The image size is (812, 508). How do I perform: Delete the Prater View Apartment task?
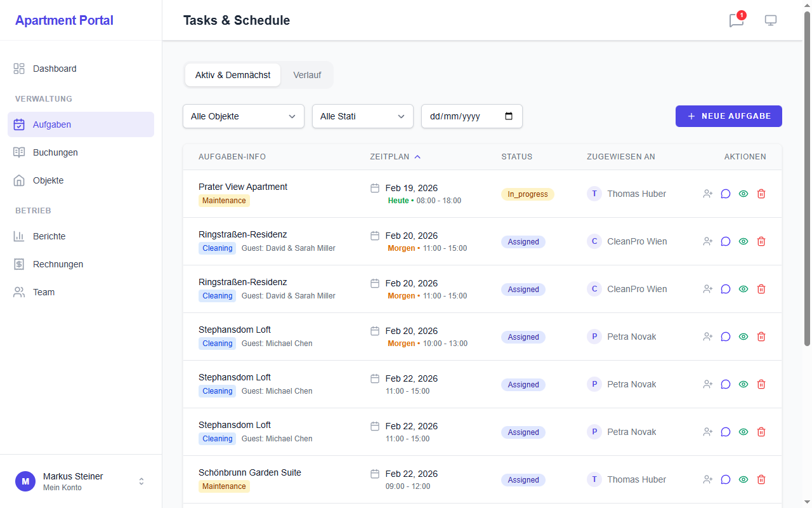coord(761,194)
